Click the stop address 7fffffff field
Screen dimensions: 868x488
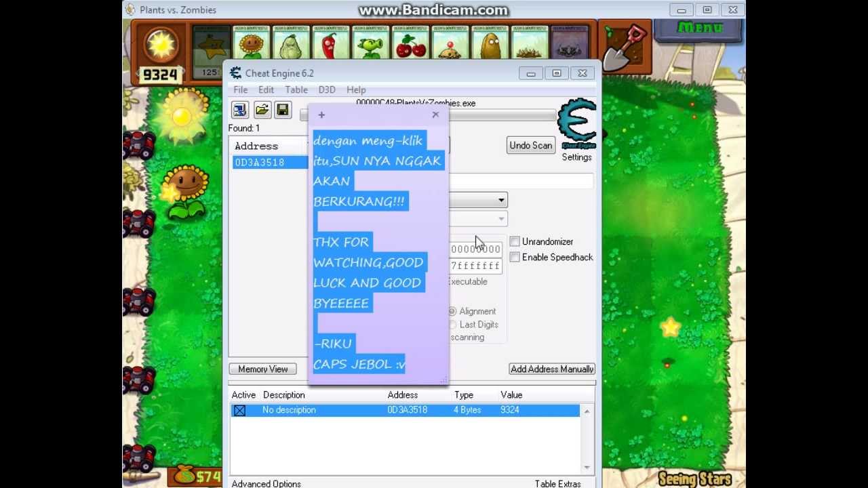(x=476, y=266)
